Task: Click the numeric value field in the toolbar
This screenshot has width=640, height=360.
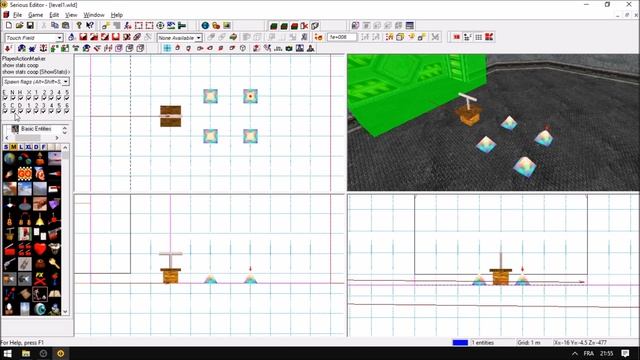Action: tap(342, 37)
